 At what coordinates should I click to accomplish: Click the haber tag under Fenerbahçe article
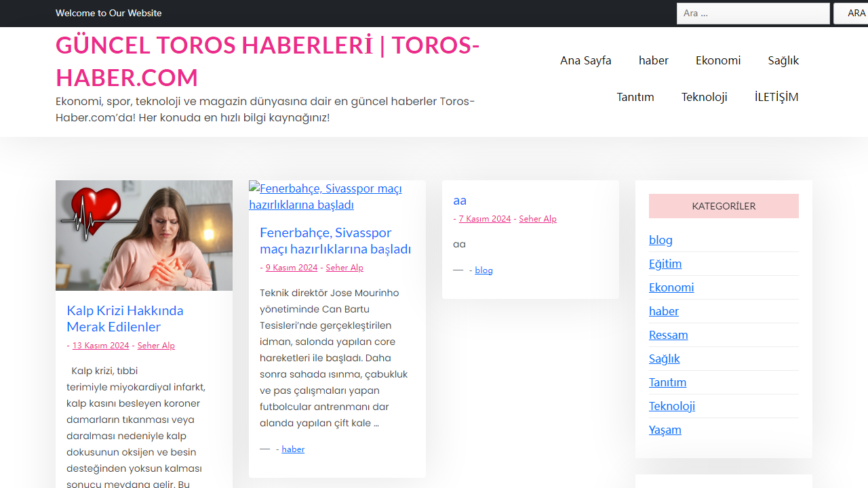point(293,449)
